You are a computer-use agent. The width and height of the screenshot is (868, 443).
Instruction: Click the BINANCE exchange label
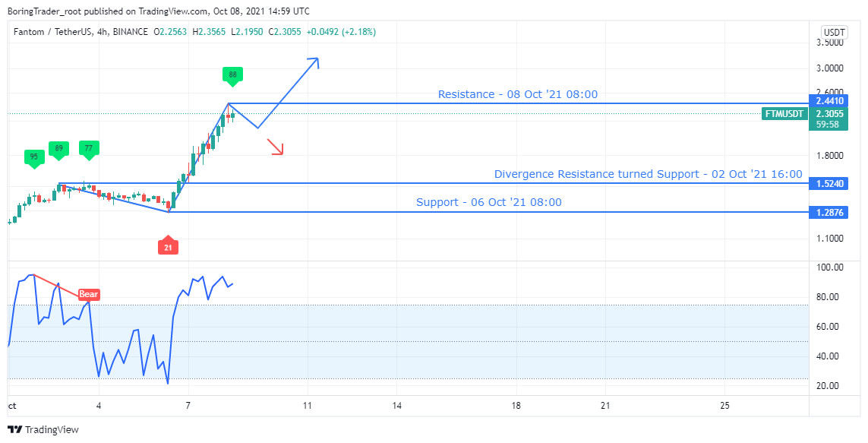[130, 32]
